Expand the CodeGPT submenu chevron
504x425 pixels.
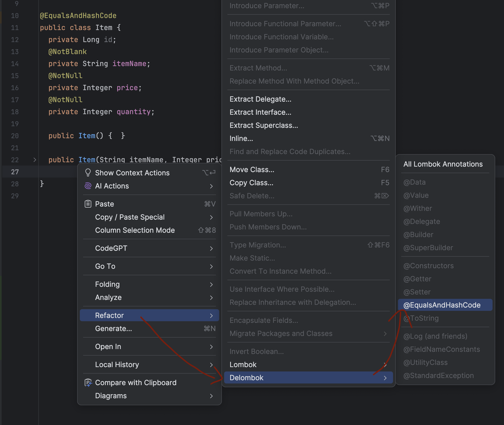(211, 249)
